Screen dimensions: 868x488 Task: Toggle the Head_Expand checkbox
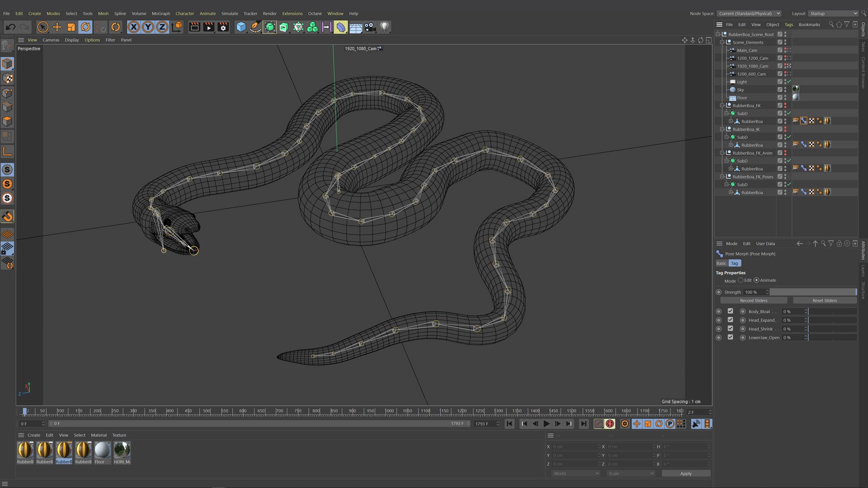point(730,320)
